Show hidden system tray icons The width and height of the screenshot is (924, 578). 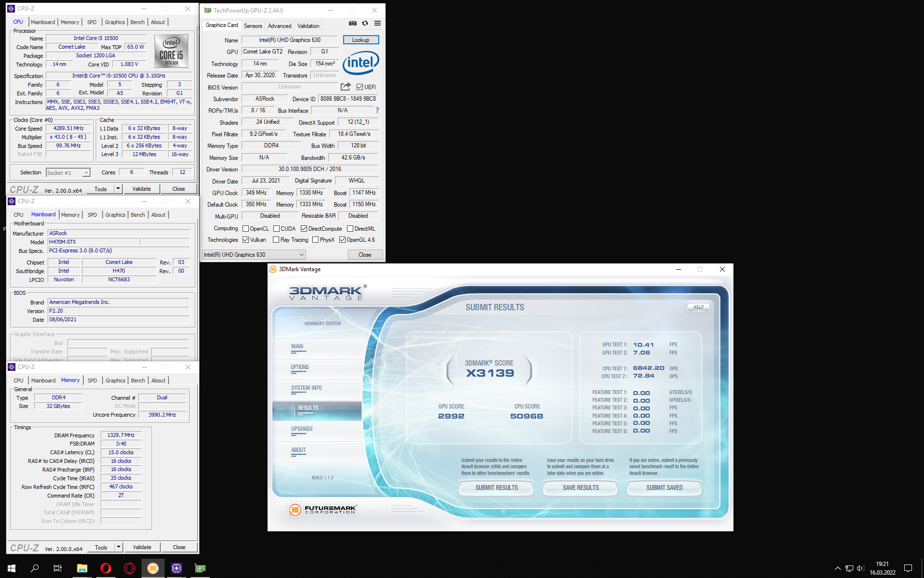click(x=837, y=568)
